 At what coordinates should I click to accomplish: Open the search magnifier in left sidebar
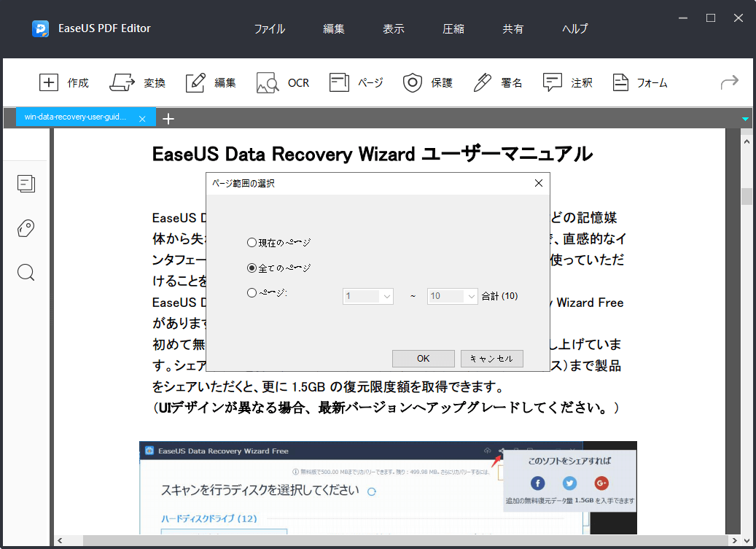point(26,273)
